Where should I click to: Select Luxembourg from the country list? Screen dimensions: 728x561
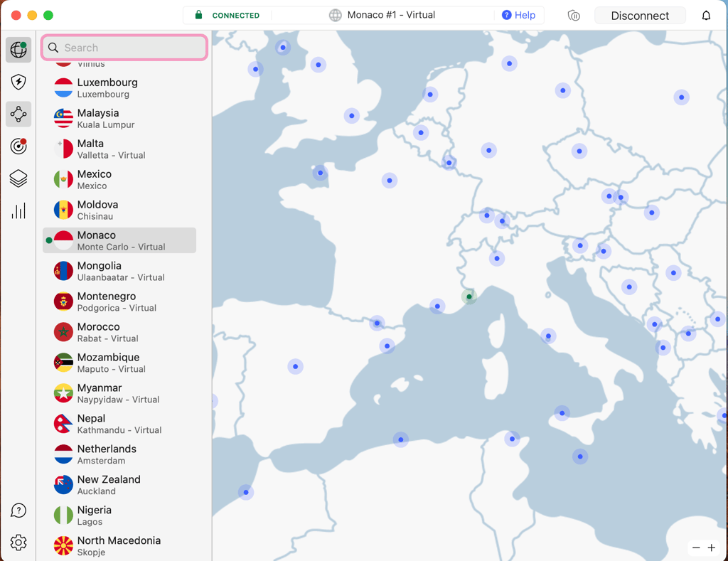coord(119,87)
